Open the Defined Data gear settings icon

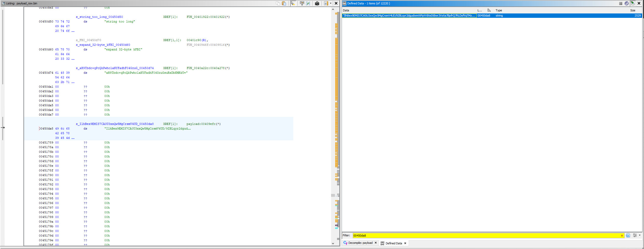pos(627,3)
